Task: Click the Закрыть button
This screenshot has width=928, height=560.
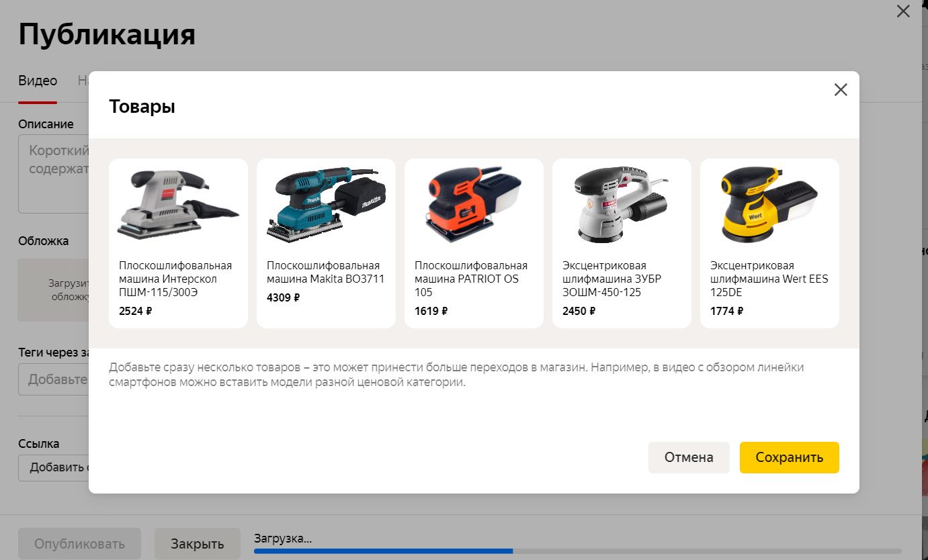Action: pyautogui.click(x=198, y=544)
